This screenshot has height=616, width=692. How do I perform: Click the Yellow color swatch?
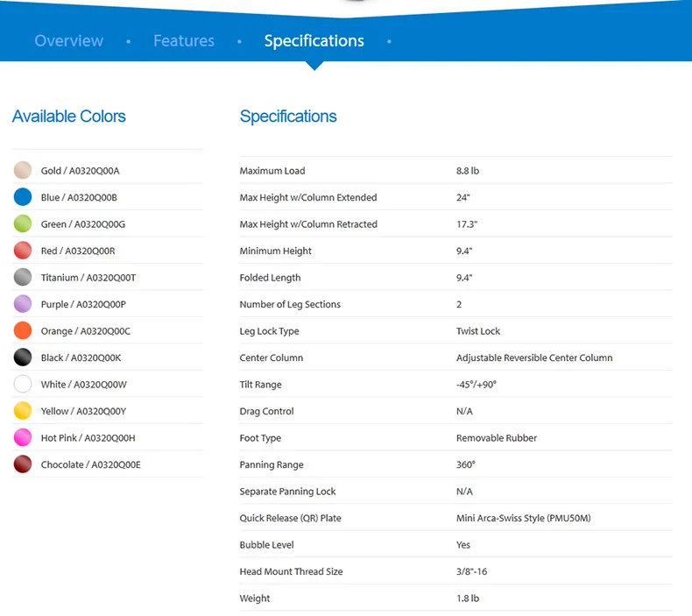[x=23, y=411]
